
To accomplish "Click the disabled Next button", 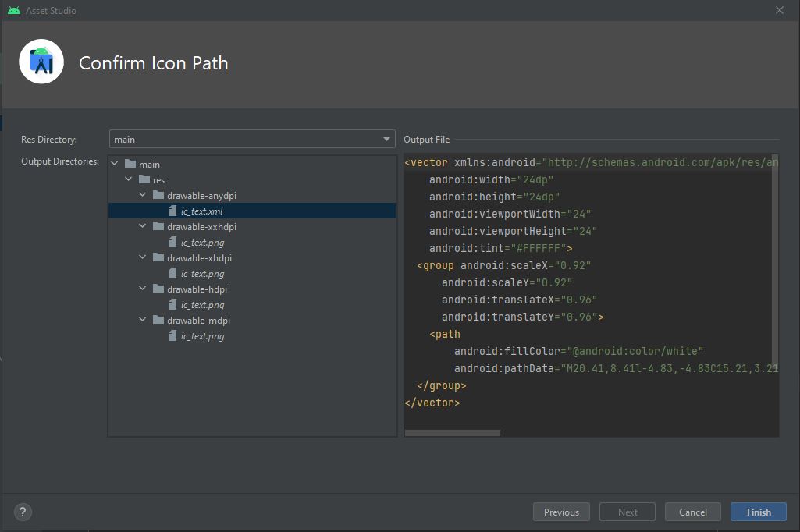I will pos(628,512).
